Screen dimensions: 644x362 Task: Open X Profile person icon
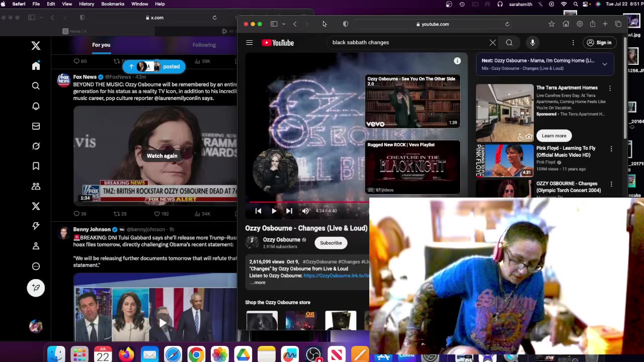click(36, 246)
